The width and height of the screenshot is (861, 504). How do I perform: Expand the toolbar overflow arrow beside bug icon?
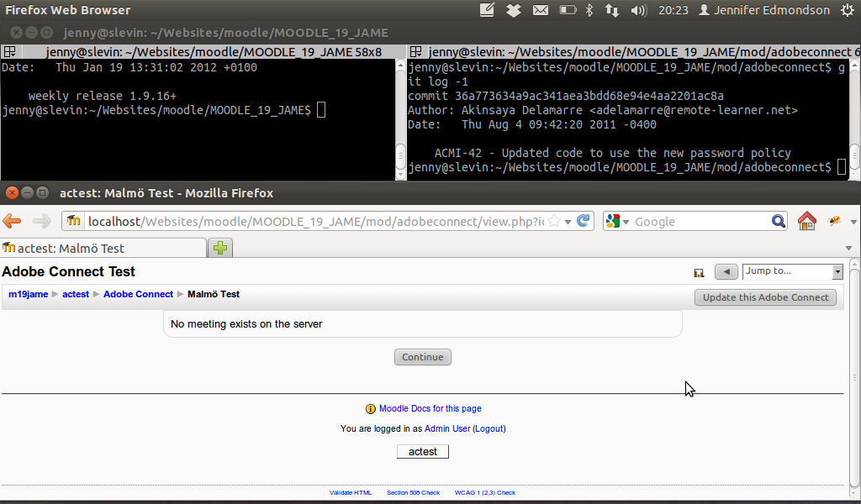pyautogui.click(x=853, y=222)
